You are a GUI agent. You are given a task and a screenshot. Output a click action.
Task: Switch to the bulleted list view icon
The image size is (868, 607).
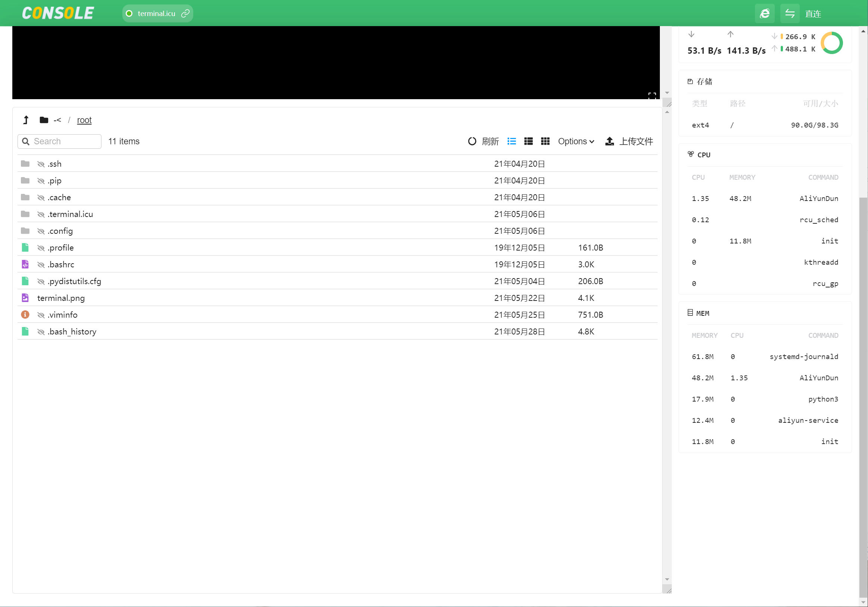[x=511, y=141]
